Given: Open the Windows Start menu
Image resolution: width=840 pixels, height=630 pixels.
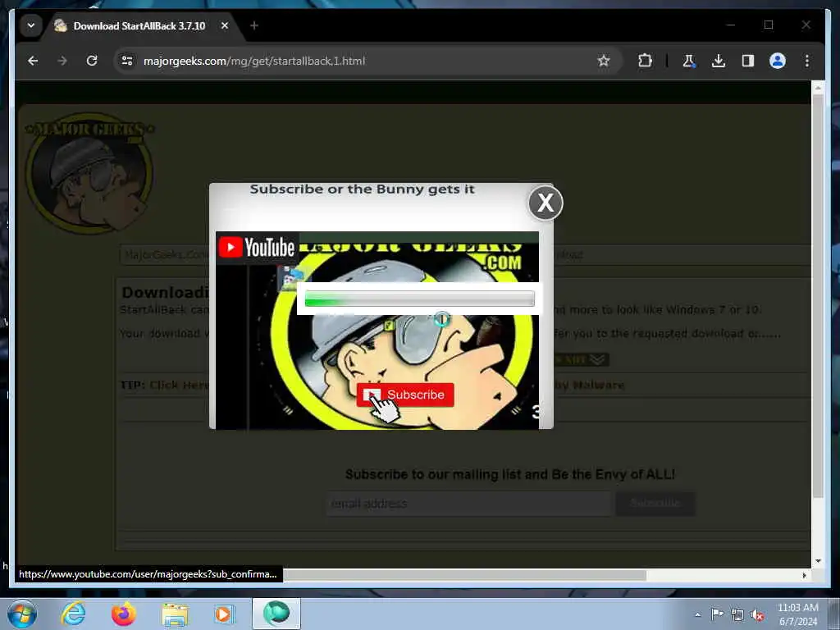Looking at the screenshot, I should click(x=22, y=614).
